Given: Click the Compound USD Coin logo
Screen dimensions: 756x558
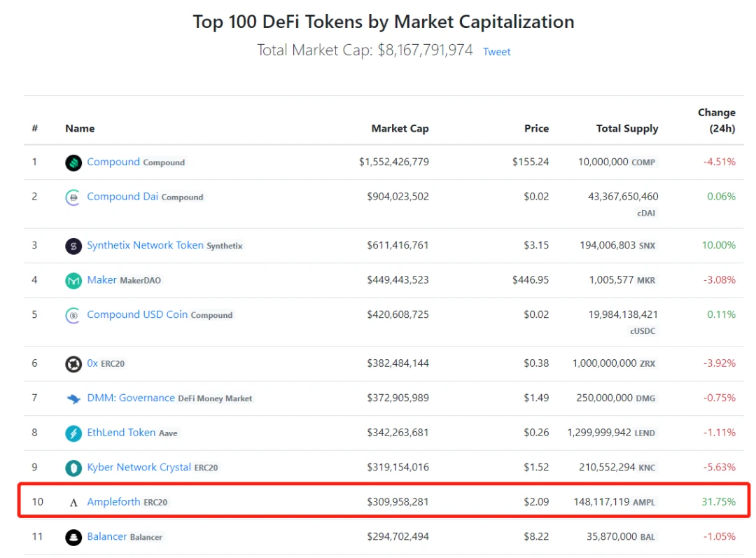Looking at the screenshot, I should pyautogui.click(x=73, y=316).
